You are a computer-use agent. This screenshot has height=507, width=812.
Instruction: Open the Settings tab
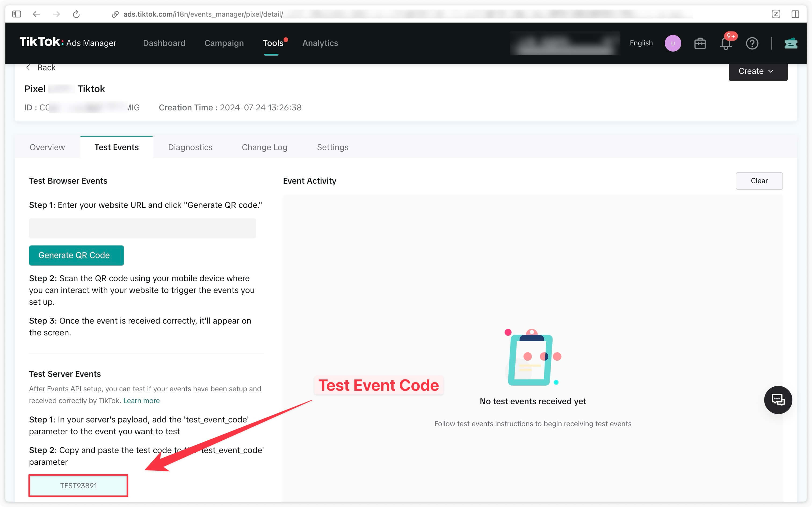tap(332, 147)
